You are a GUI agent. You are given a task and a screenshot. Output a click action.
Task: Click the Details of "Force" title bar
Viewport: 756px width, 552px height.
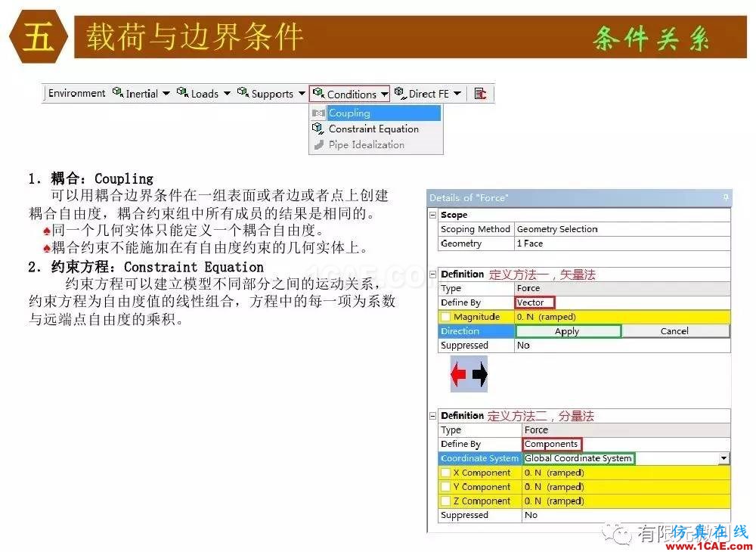[578, 198]
